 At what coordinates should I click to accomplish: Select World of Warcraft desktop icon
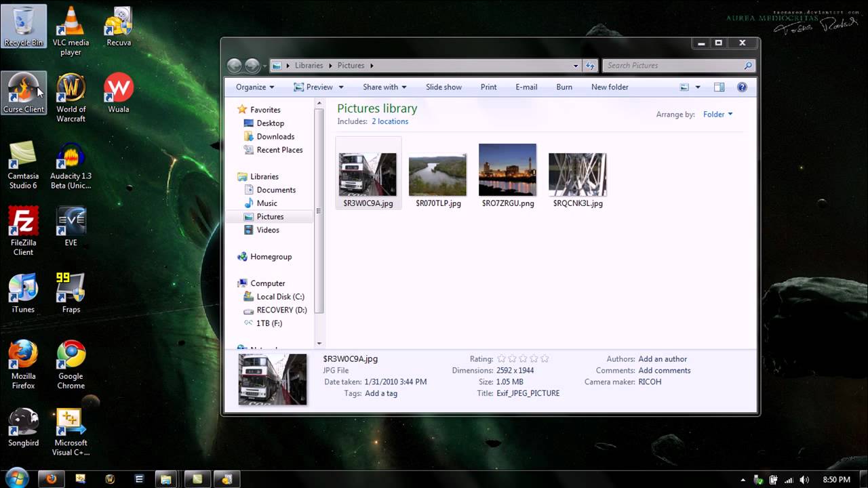coord(71,98)
